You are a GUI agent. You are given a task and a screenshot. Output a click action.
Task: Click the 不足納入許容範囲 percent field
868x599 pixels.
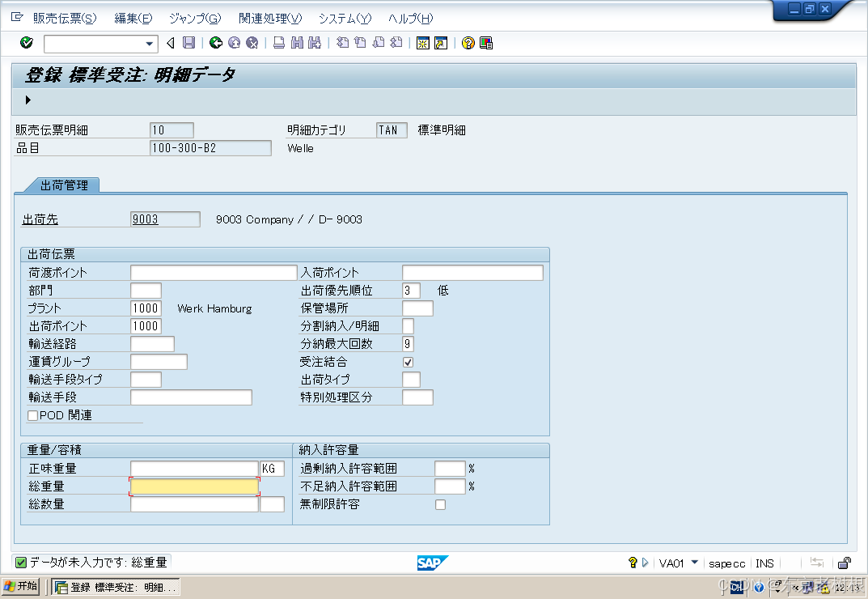coord(450,486)
